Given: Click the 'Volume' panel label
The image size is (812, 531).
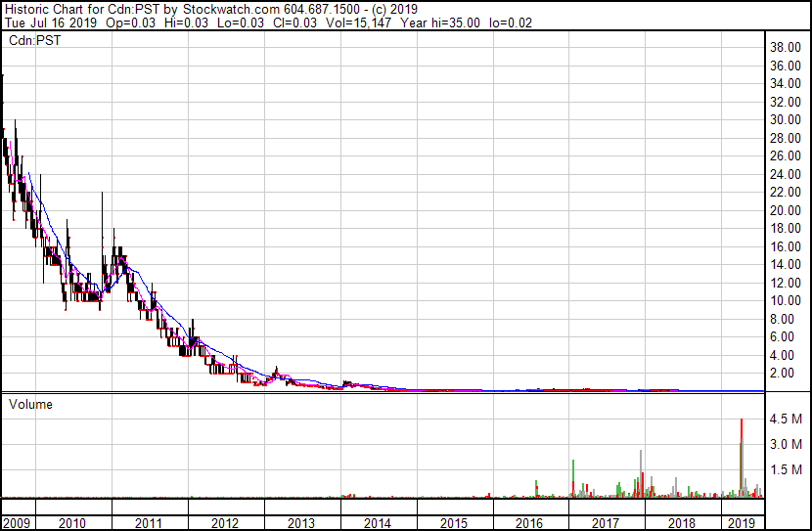Looking at the screenshot, I should click(x=30, y=404).
